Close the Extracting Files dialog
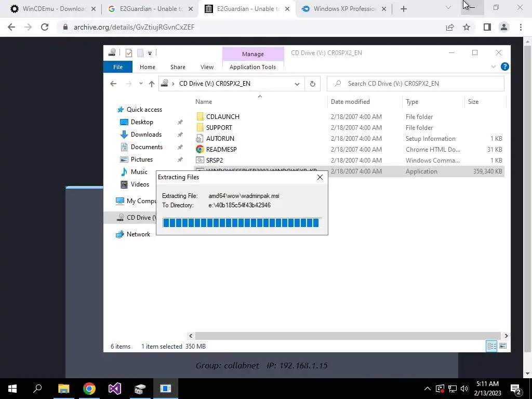532x399 pixels. pyautogui.click(x=320, y=177)
